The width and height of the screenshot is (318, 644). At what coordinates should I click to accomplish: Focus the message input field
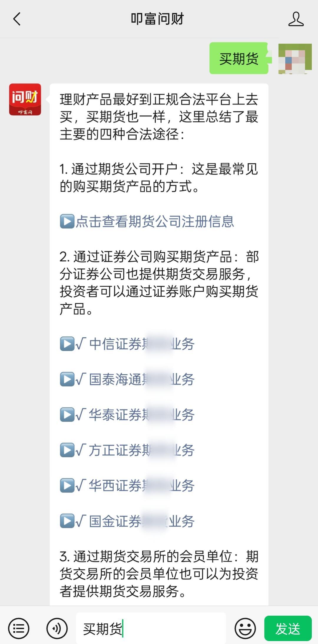[151, 628]
